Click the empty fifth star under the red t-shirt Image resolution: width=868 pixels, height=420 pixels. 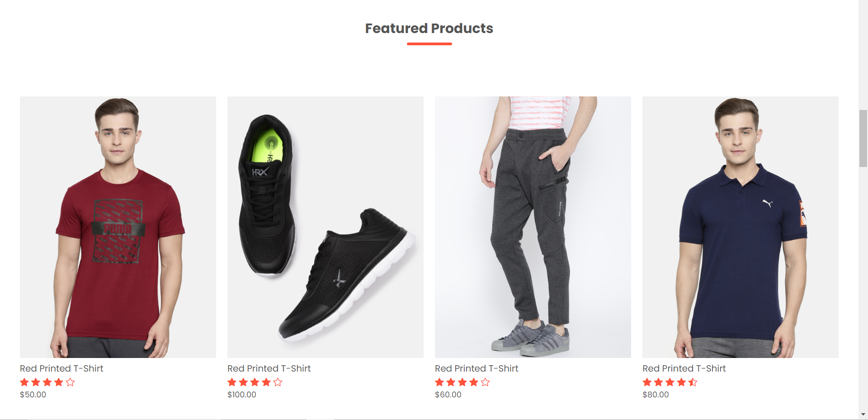[70, 382]
